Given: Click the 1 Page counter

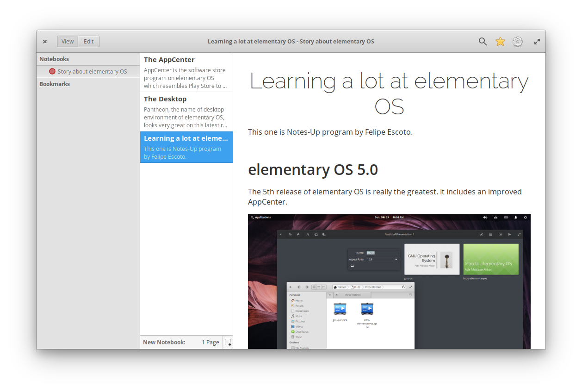Looking at the screenshot, I should coord(211,342).
